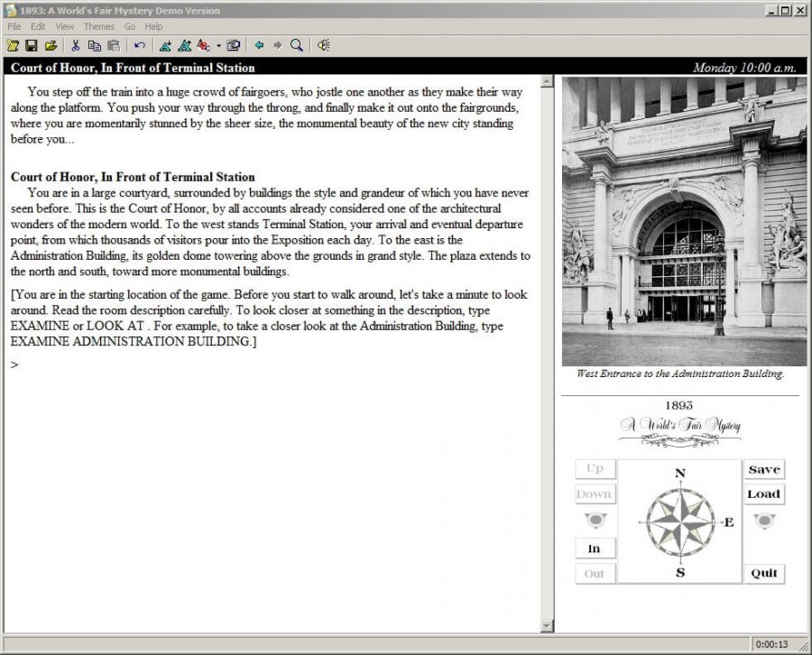Click the Save floppy disk icon

pyautogui.click(x=32, y=46)
